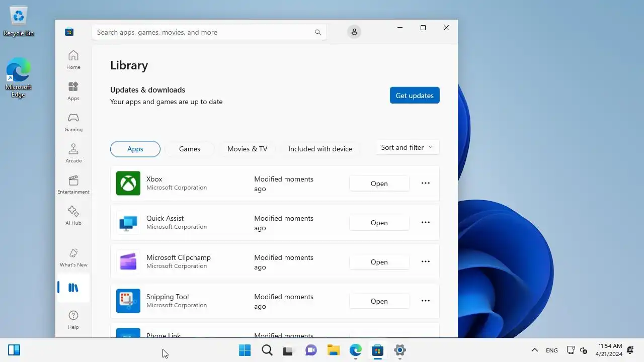Open Home in Store sidebar

click(x=73, y=60)
